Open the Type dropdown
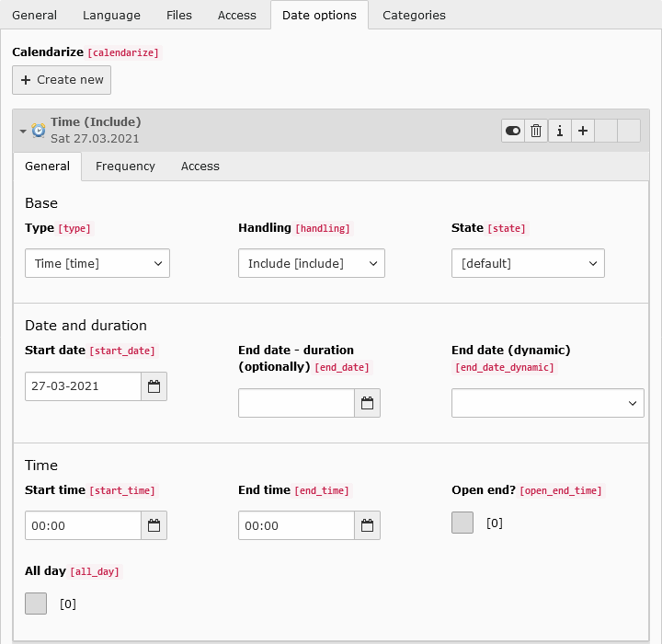 [97, 263]
